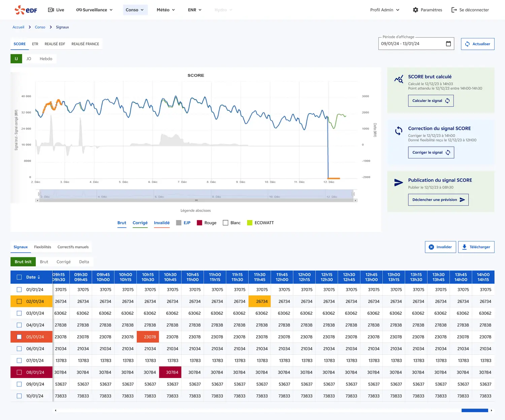Expand the Surveillance dropdown menu
Viewport: 505px width, 420px height.
[94, 10]
